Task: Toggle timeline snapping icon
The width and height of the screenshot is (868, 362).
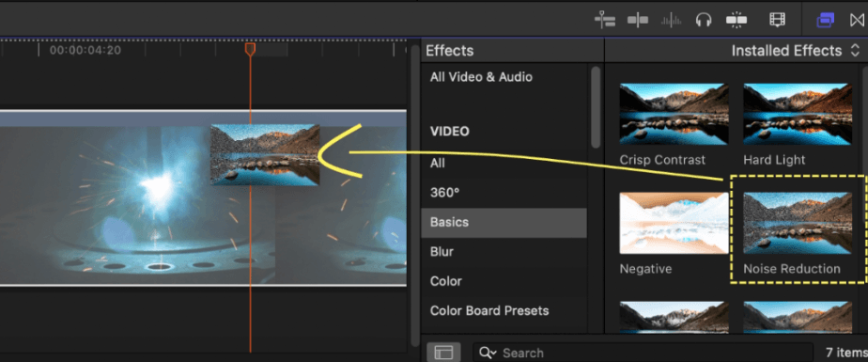Action: click(605, 21)
